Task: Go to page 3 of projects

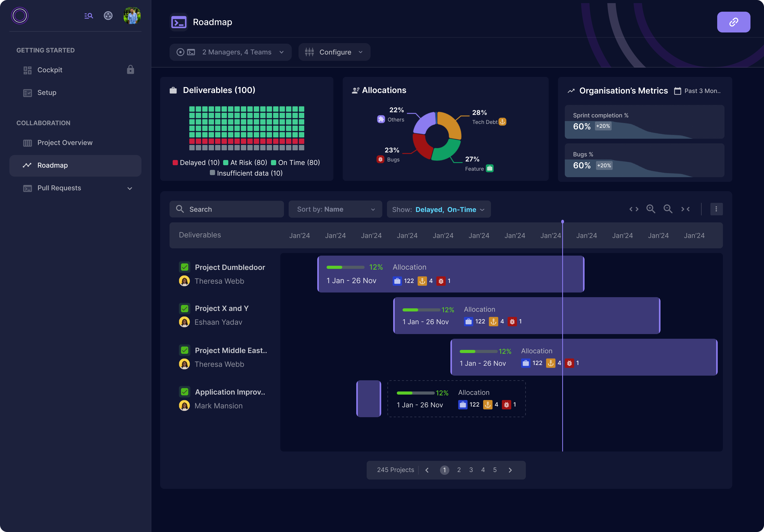Action: pyautogui.click(x=471, y=470)
